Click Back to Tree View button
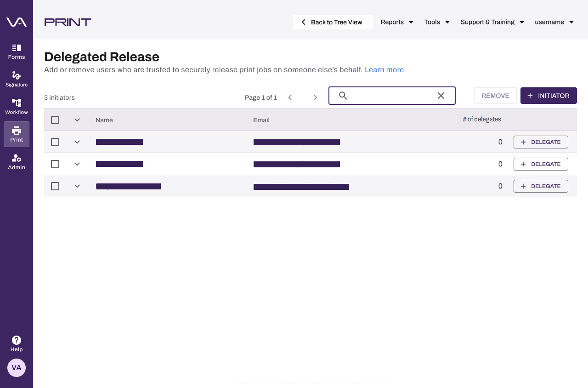588x388 pixels. [333, 22]
